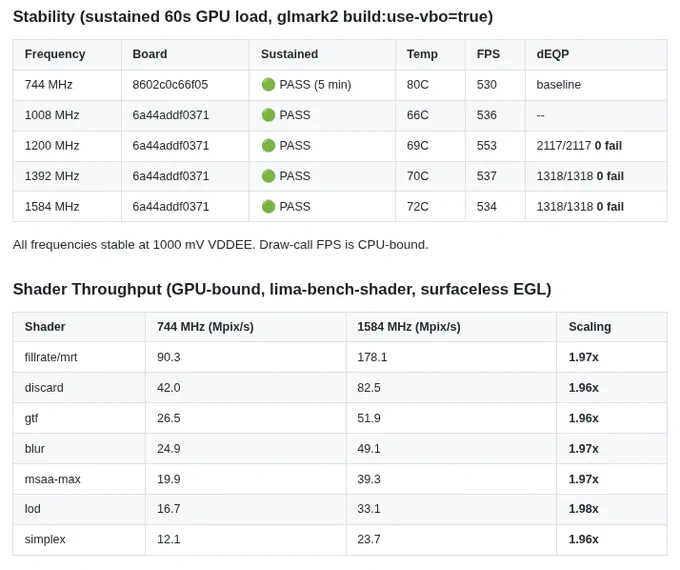Click green PASS icon in 744 MHz row
This screenshot has width=680, height=570.
[x=268, y=84]
